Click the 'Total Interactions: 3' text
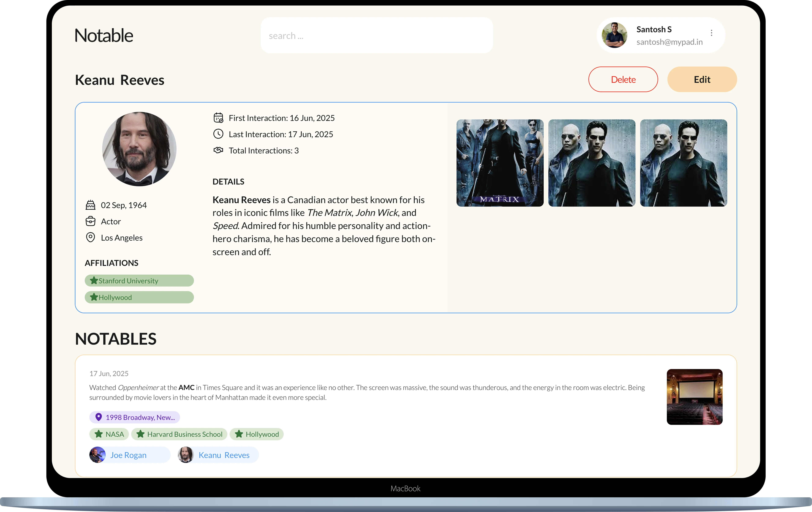The width and height of the screenshot is (812, 512). click(264, 150)
